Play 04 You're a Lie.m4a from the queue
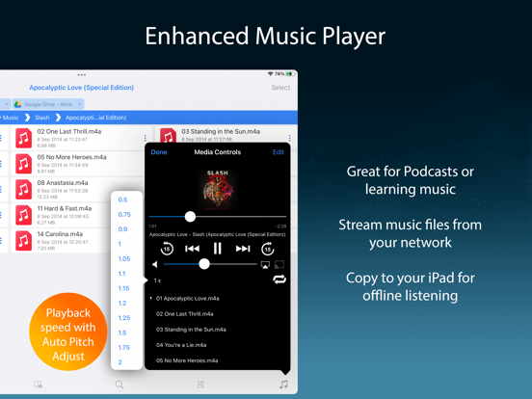 [181, 345]
